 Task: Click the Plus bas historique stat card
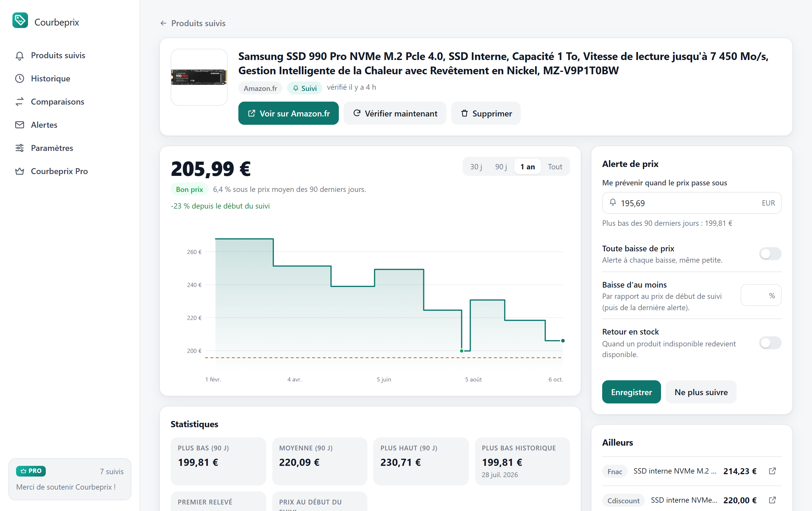(522, 461)
